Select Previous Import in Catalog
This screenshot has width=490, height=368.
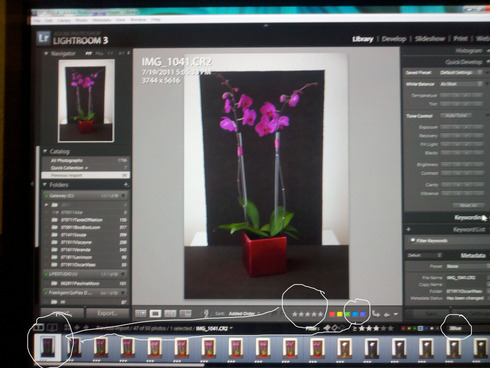tap(85, 175)
